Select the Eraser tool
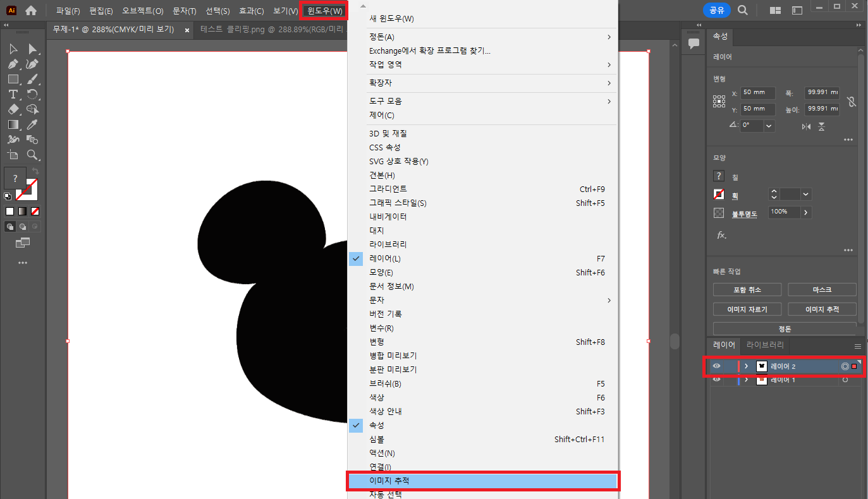 coord(13,109)
